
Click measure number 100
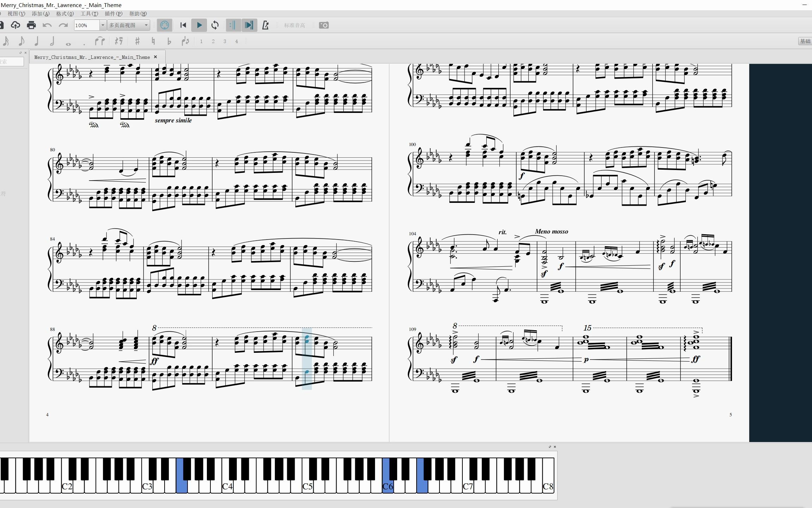point(412,144)
